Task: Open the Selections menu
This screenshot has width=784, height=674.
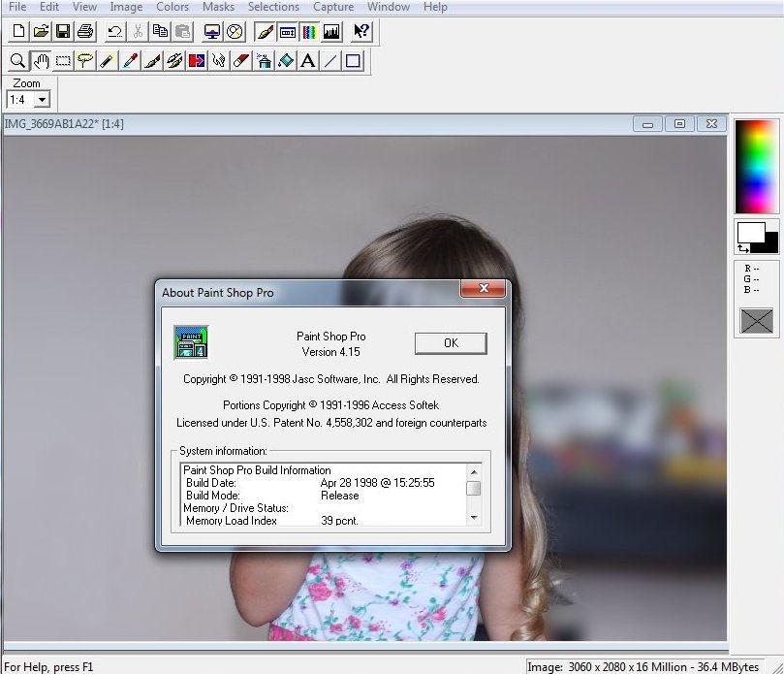Action: (273, 7)
